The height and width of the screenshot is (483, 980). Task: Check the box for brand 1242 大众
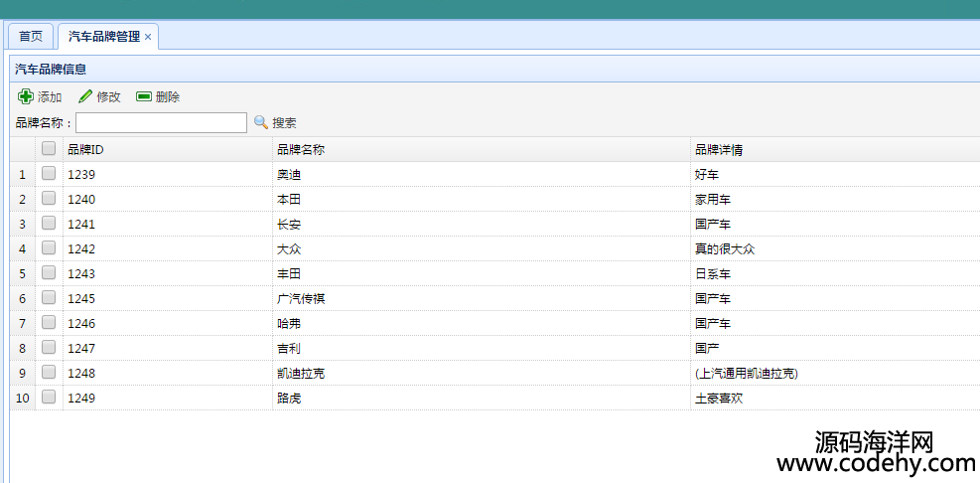(x=49, y=247)
